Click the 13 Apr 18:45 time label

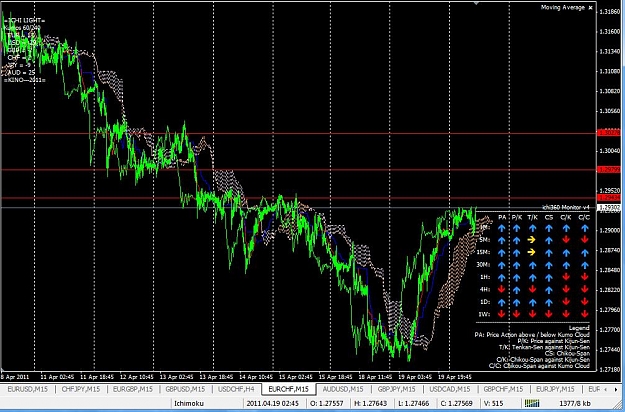pyautogui.click(x=216, y=377)
